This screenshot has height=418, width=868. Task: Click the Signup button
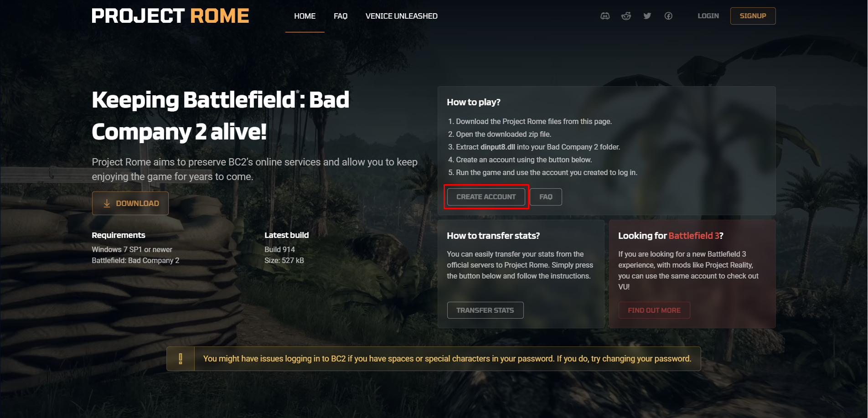click(753, 16)
